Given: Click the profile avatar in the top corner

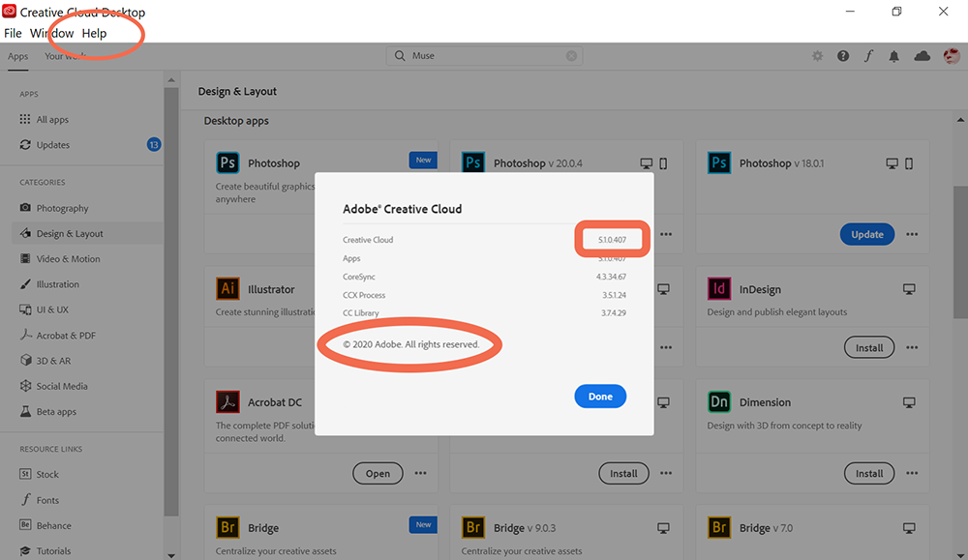Looking at the screenshot, I should click(951, 55).
